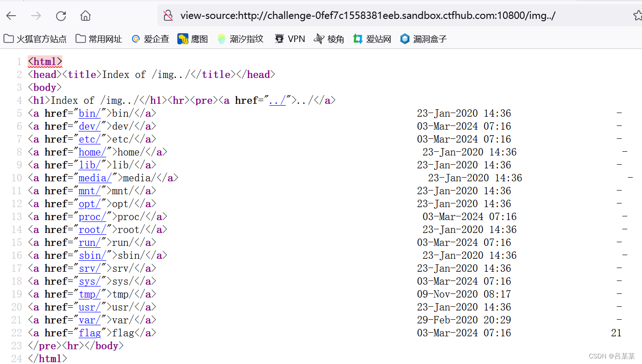Screen dimensions: 642x364
Task: Open the 棱角 bookmark icon
Action: tap(319, 39)
